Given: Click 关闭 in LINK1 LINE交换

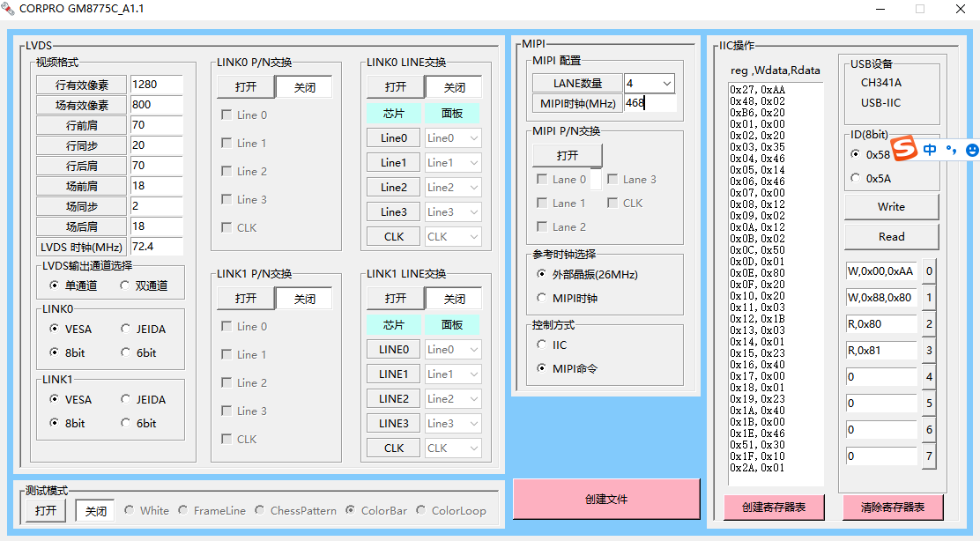Looking at the screenshot, I should click(455, 299).
